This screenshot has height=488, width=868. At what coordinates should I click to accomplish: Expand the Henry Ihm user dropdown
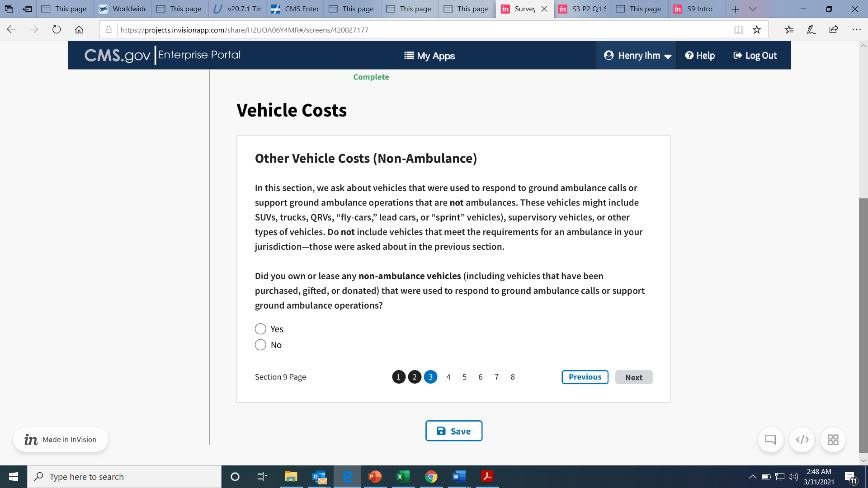(637, 56)
